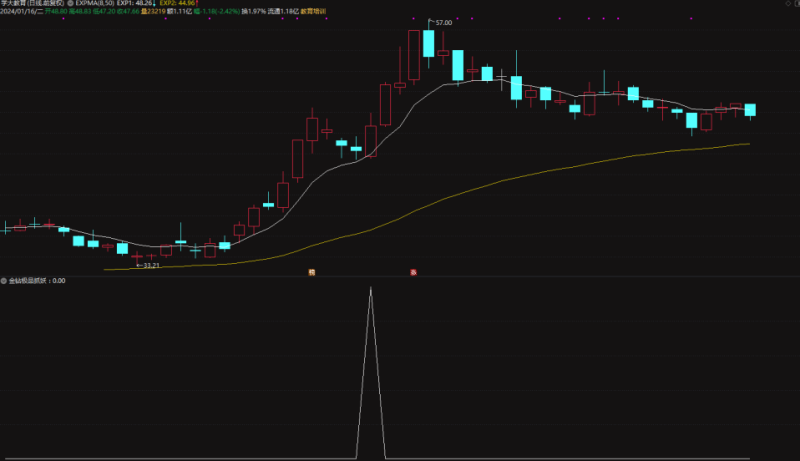800x461 pixels.
Task: Click the gear icon beside 金钻极品抓妖
Action: 4,281
